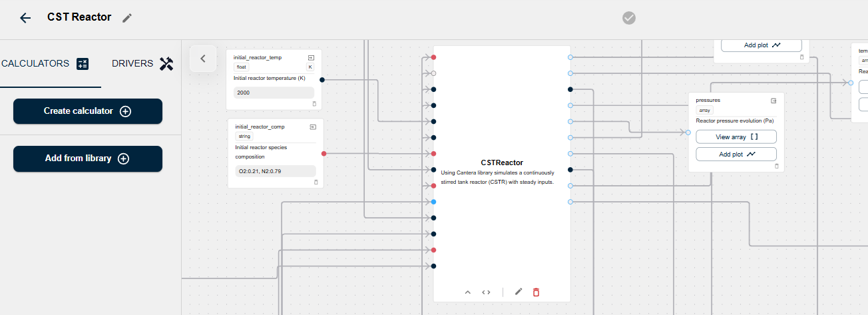The height and width of the screenshot is (315, 868).
Task: Click the Cantera library description text
Action: click(497, 177)
